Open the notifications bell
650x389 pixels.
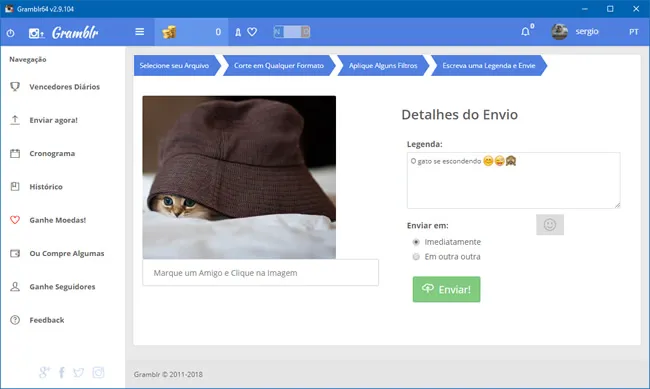(525, 32)
